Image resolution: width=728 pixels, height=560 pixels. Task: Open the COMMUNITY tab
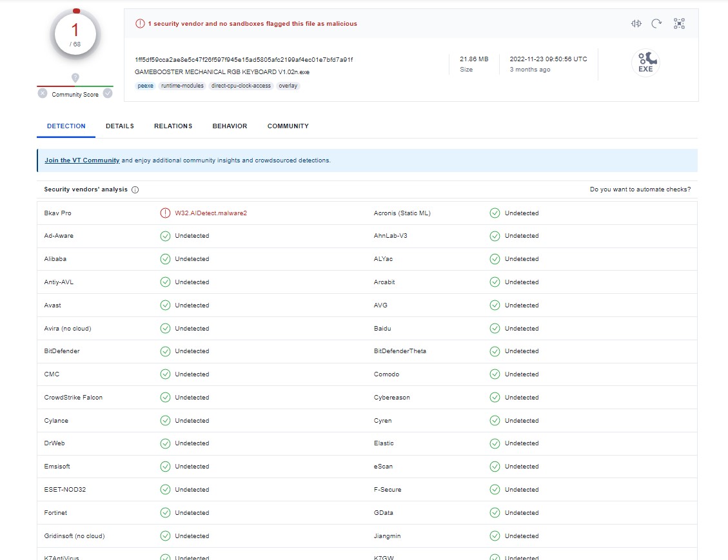(288, 126)
